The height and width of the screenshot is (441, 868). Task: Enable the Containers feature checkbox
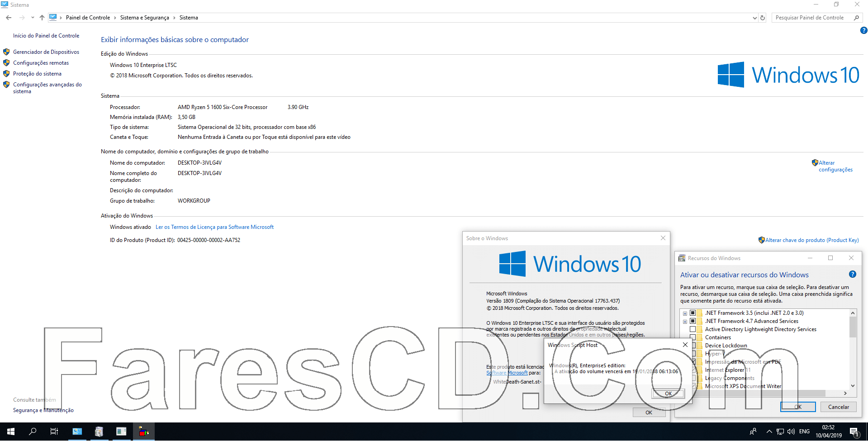point(693,337)
